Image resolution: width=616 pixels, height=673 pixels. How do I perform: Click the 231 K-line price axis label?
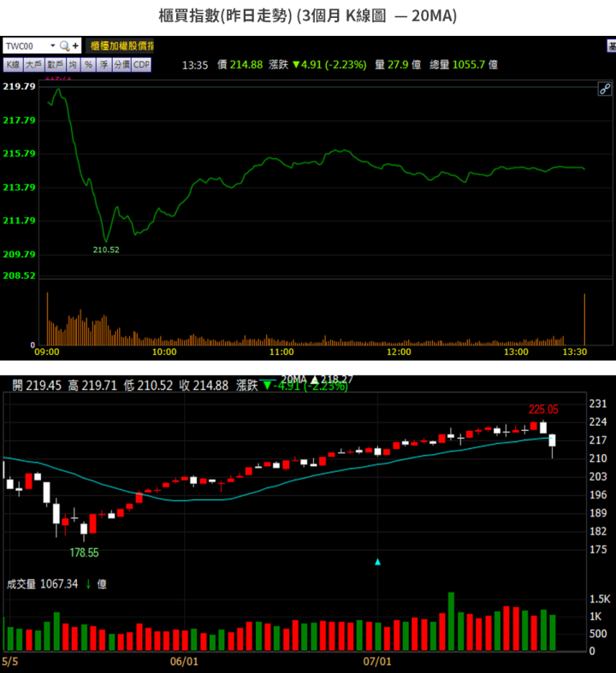coord(598,404)
